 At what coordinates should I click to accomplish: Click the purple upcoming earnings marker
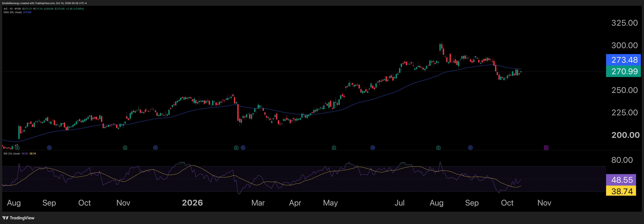coord(546,148)
